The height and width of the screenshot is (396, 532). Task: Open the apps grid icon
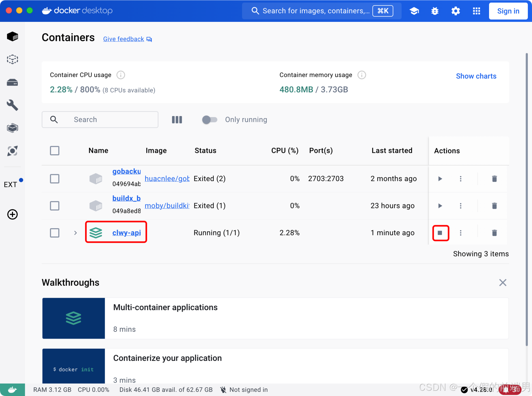pos(477,11)
